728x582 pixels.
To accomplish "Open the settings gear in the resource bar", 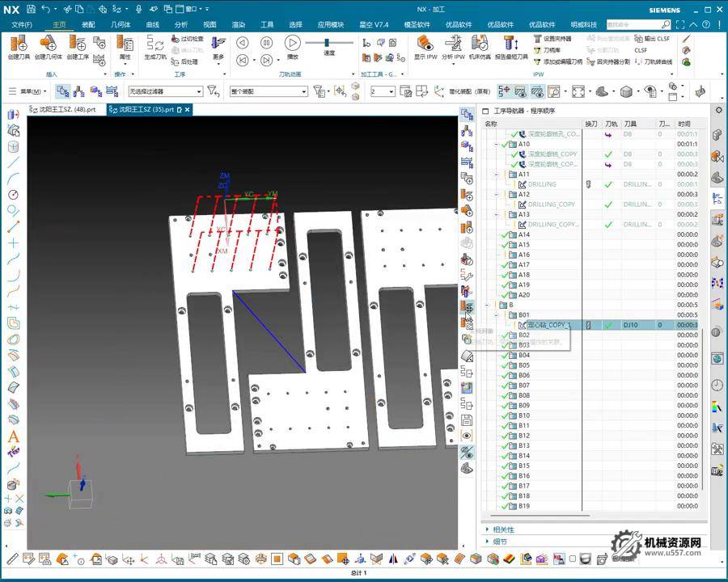I will [x=717, y=110].
